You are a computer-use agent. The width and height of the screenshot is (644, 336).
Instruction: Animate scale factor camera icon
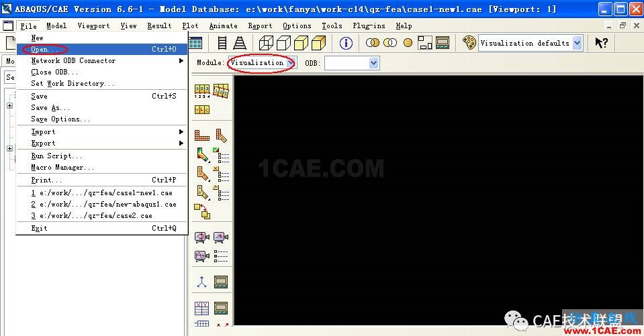pyautogui.click(x=201, y=237)
